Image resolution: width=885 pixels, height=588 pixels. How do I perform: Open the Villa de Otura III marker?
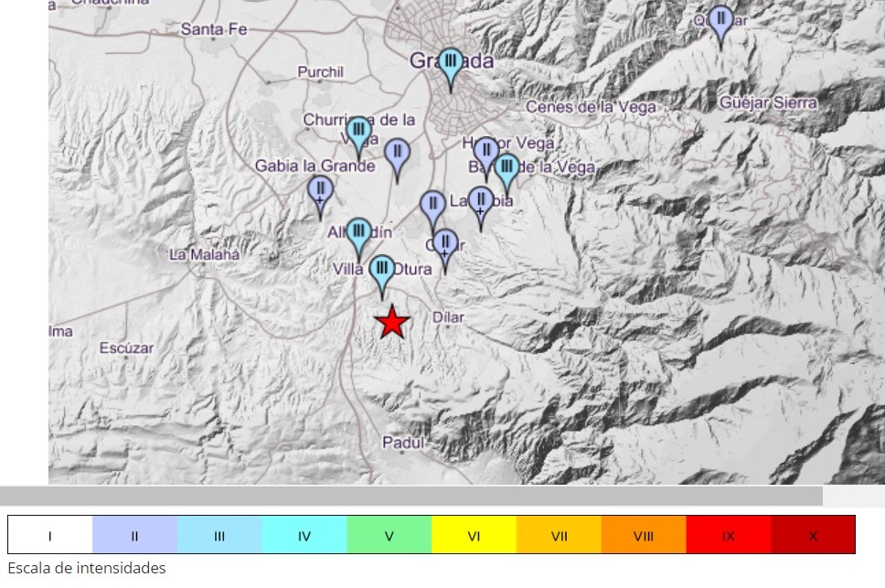[x=383, y=273]
